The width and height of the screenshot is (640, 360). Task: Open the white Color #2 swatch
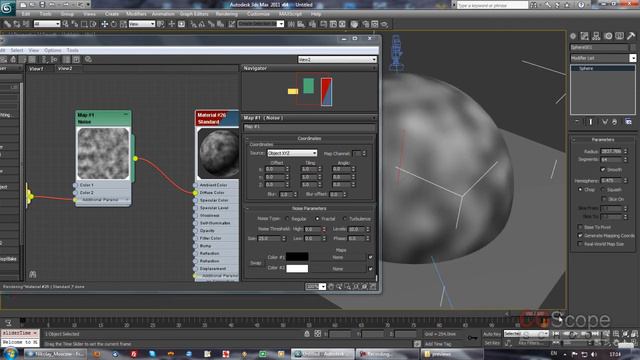tap(297, 268)
